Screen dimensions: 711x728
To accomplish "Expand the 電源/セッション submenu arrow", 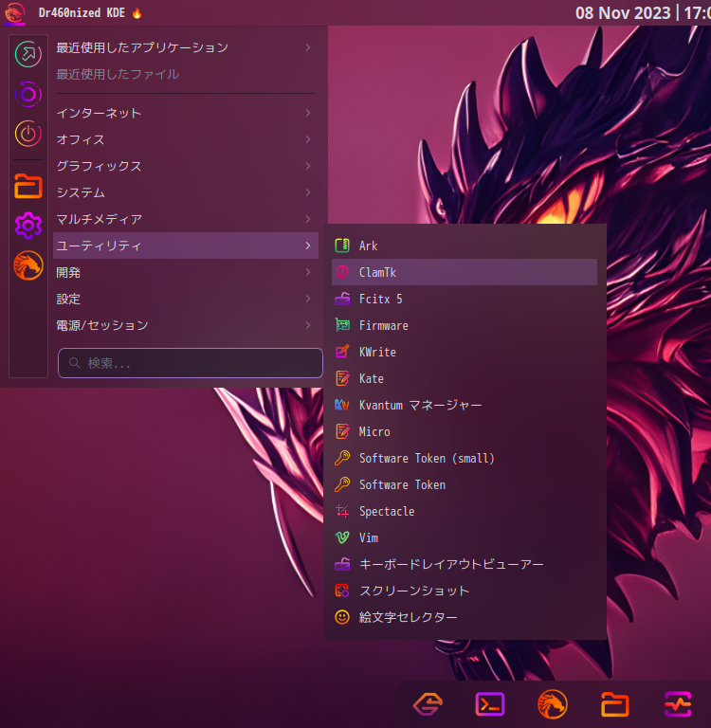I will tap(308, 325).
